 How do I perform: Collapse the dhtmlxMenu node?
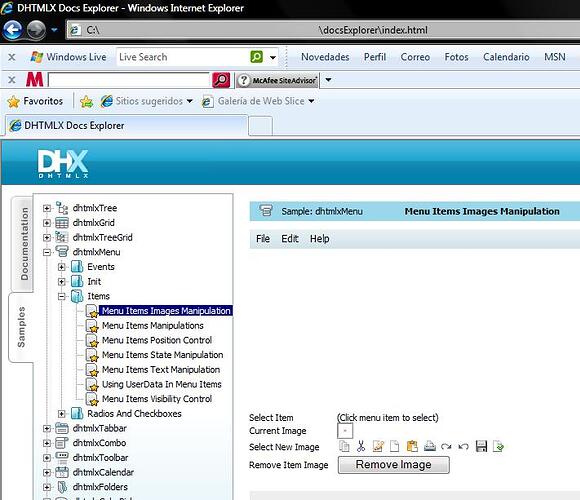tap(47, 253)
